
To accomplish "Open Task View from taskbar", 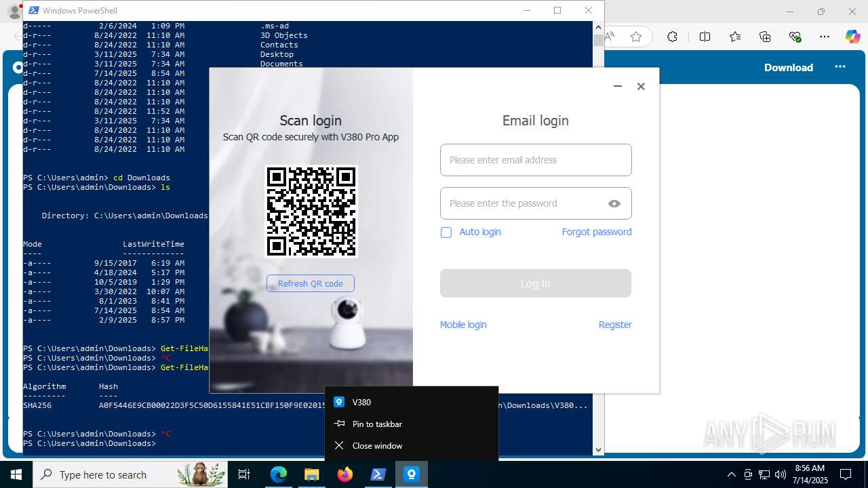I will [x=244, y=474].
